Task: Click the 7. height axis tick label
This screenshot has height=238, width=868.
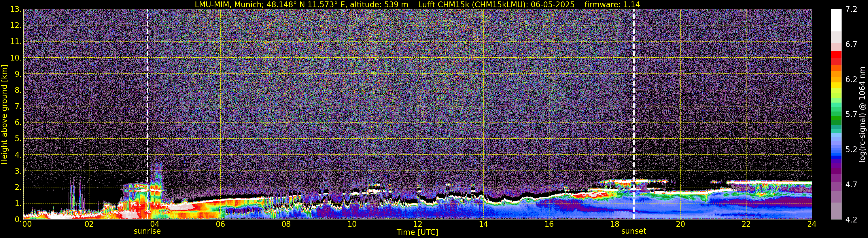Action: (18, 106)
